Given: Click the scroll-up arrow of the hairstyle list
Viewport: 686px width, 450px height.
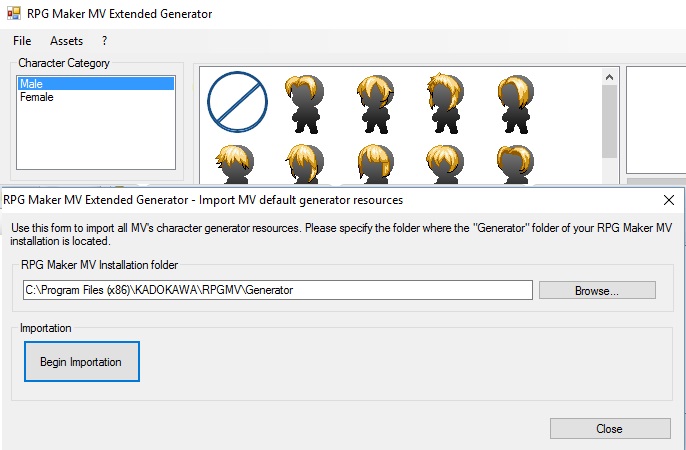Looking at the screenshot, I should click(x=609, y=77).
